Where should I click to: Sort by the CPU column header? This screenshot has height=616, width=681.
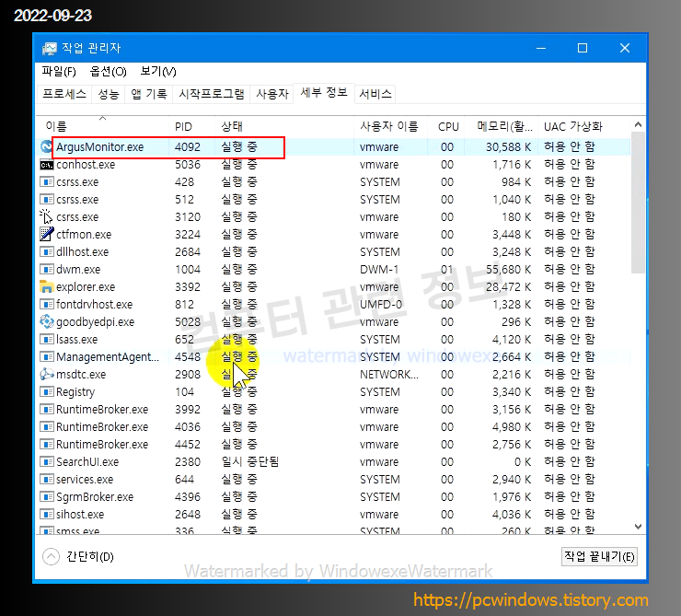pyautogui.click(x=446, y=126)
